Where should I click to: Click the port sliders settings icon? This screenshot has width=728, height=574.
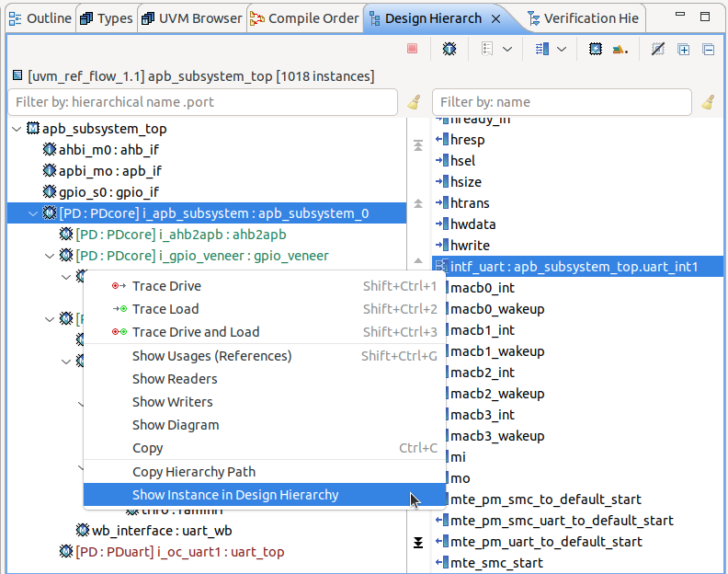tap(541, 49)
